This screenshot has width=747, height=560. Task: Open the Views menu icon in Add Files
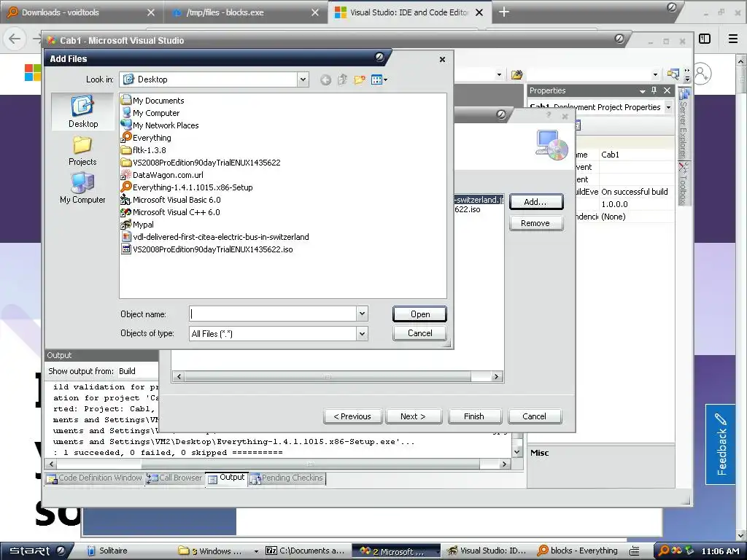pyautogui.click(x=379, y=79)
